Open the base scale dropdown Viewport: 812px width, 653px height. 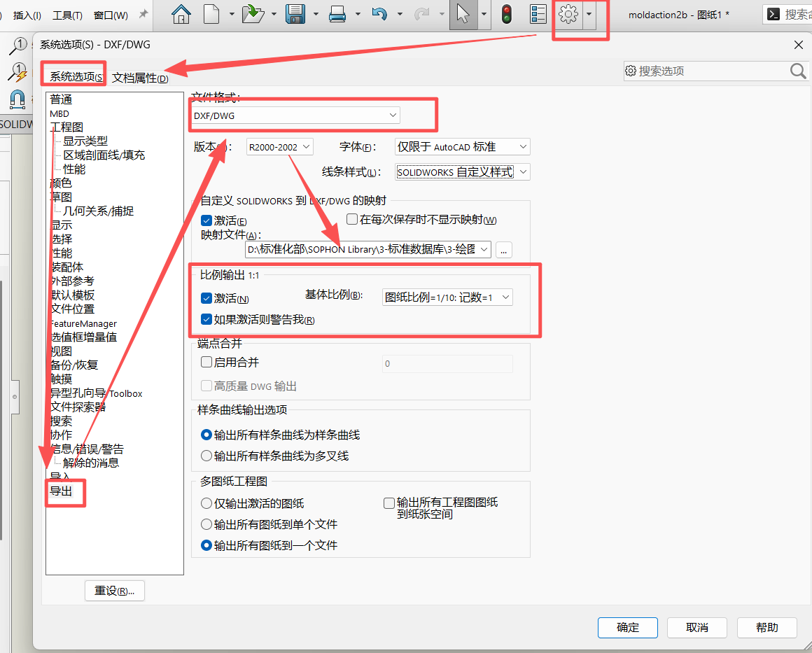447,297
